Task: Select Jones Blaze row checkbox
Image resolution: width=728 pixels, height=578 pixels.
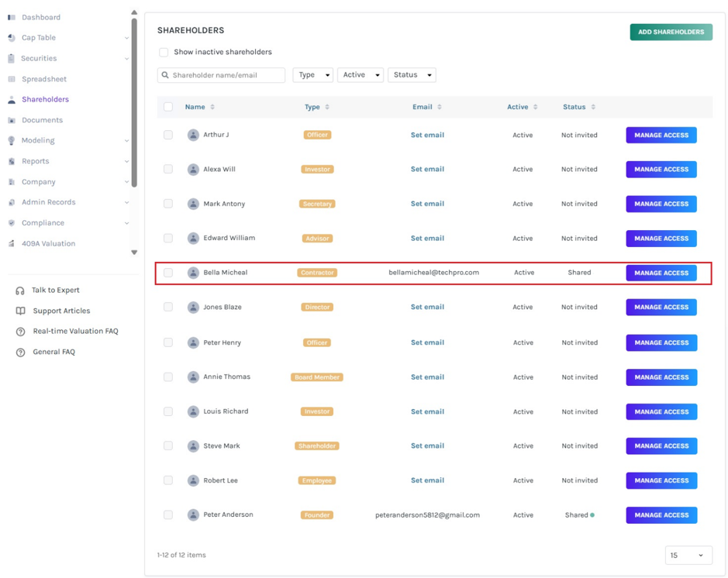Action: click(168, 307)
